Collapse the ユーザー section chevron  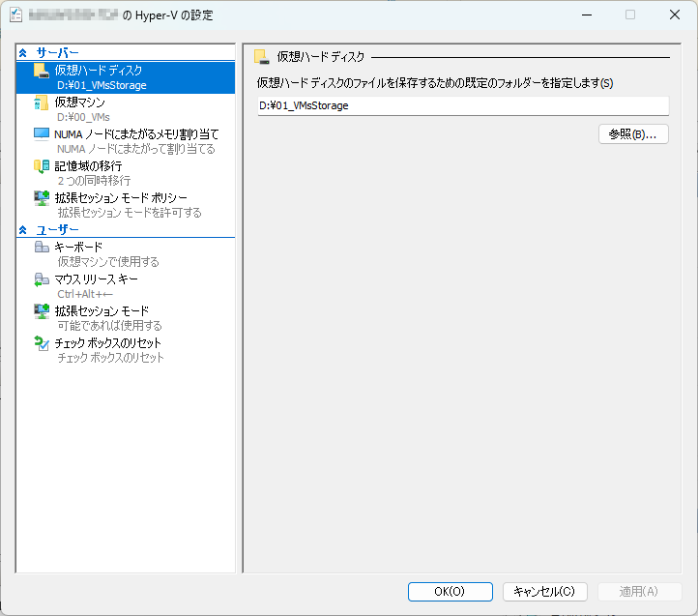(x=23, y=230)
